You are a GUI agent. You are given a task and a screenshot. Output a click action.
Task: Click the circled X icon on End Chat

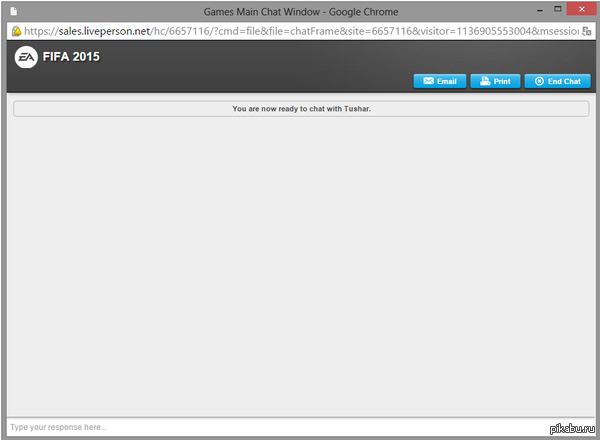click(x=539, y=81)
